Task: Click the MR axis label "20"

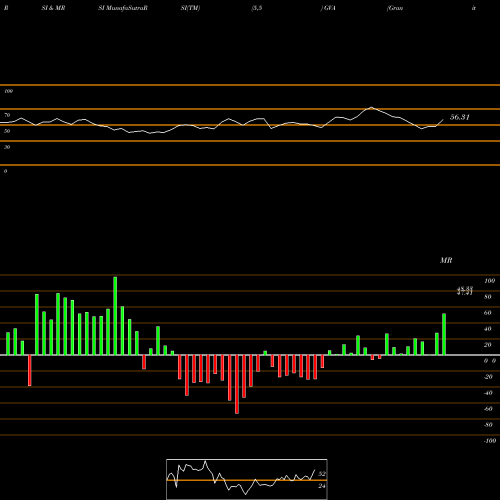Action: pyautogui.click(x=488, y=345)
